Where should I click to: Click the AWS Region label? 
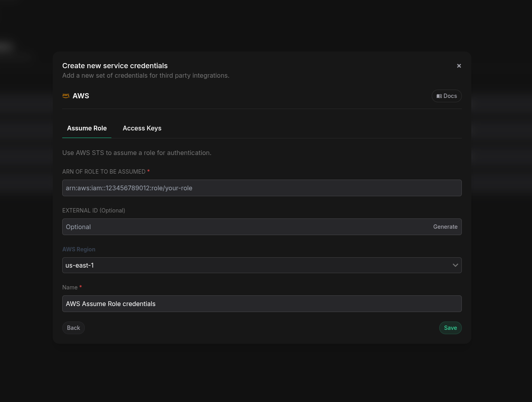pyautogui.click(x=78, y=249)
